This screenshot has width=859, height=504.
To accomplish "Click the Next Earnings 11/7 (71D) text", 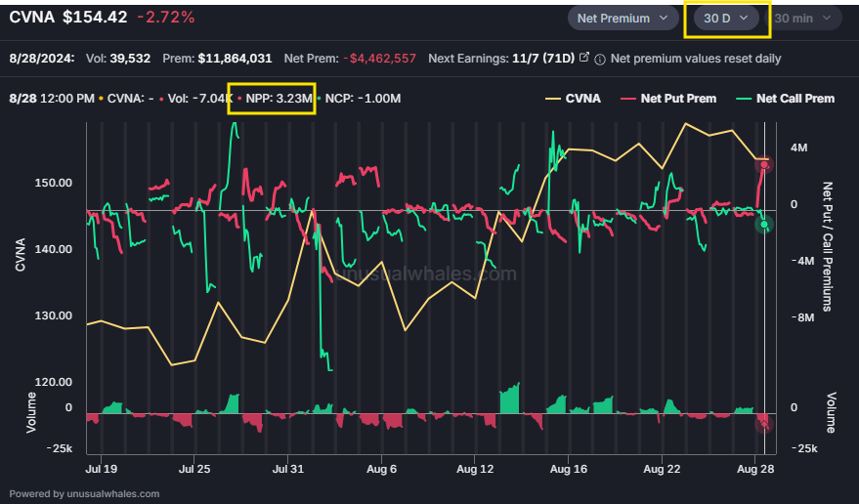I will [x=501, y=59].
